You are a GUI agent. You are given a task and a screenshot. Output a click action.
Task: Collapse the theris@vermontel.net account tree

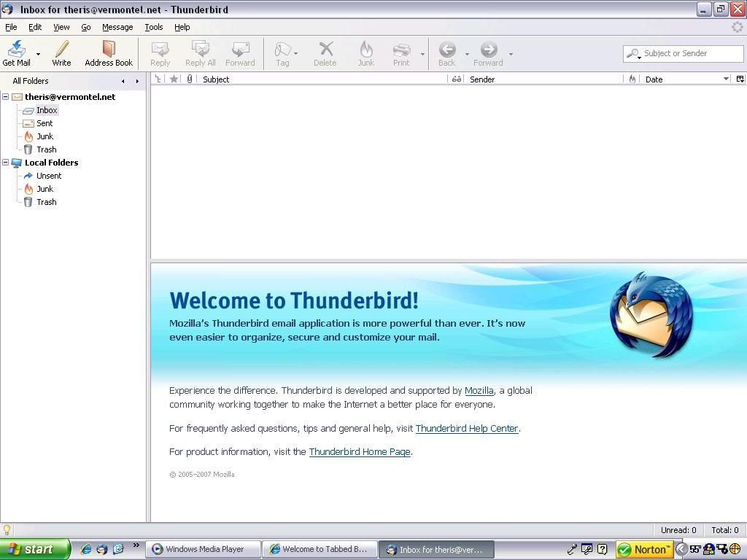coord(6,97)
